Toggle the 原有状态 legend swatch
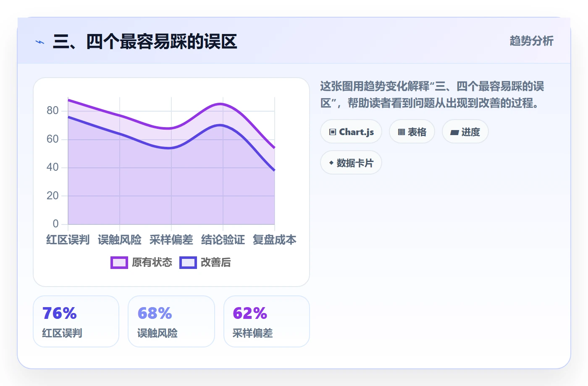 tap(119, 263)
